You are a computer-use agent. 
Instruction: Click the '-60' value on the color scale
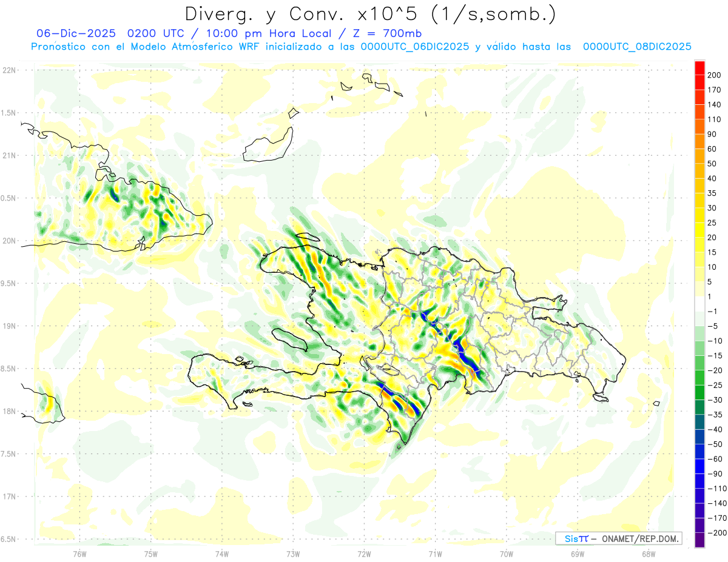[x=714, y=459]
